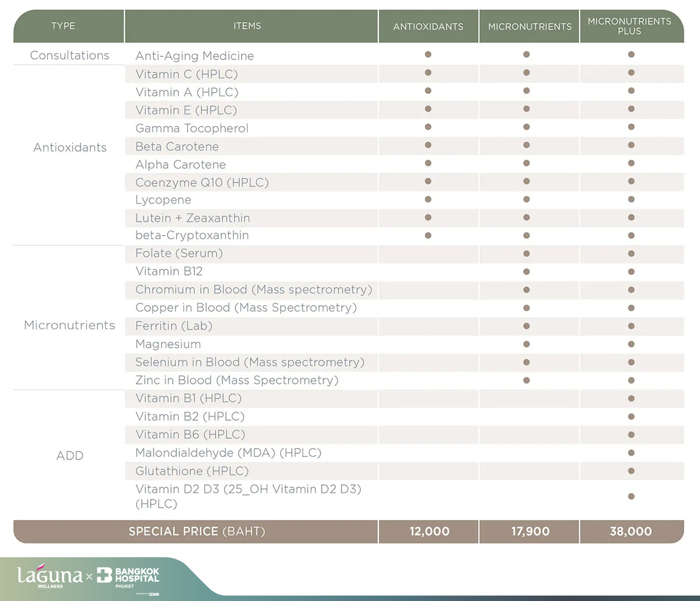Click Magnesium dot under Micronutrients column

tap(527, 344)
